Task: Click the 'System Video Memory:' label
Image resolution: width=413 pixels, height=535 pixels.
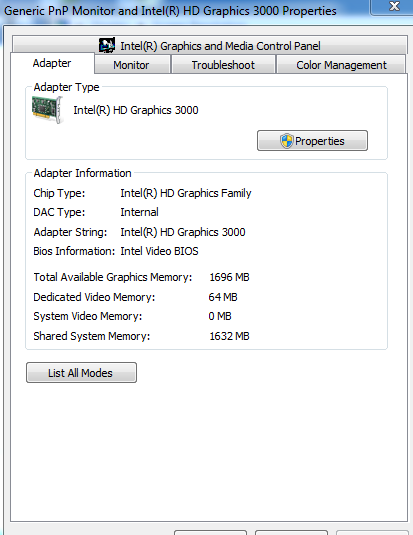Action: pos(88,316)
